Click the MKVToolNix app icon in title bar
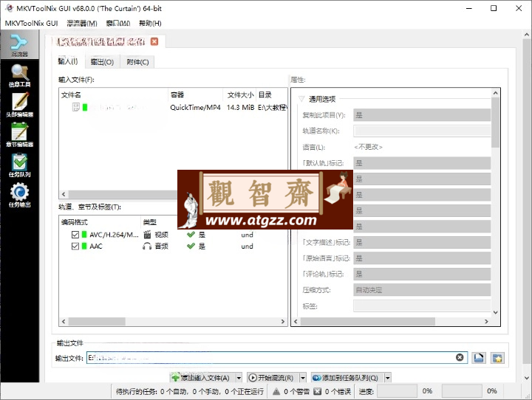The width and height of the screenshot is (532, 400). (9, 8)
